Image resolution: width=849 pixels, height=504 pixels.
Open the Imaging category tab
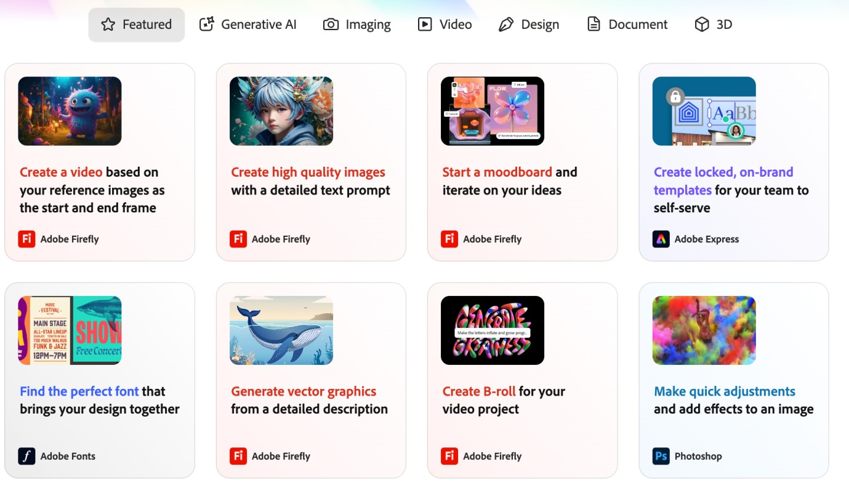(x=357, y=24)
